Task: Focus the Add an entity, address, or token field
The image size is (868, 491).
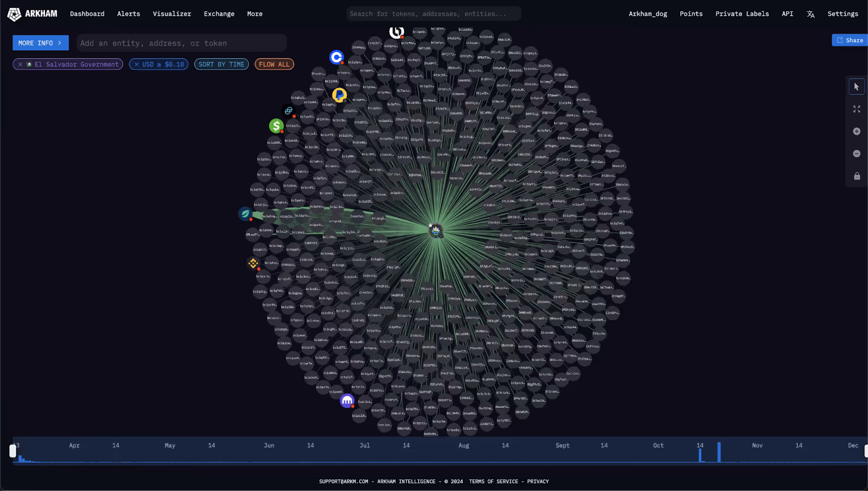Action: point(181,43)
